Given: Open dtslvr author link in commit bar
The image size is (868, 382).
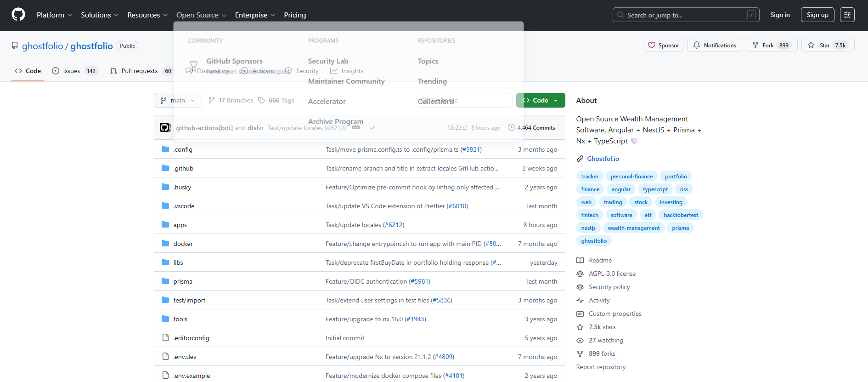Looking at the screenshot, I should click(255, 128).
